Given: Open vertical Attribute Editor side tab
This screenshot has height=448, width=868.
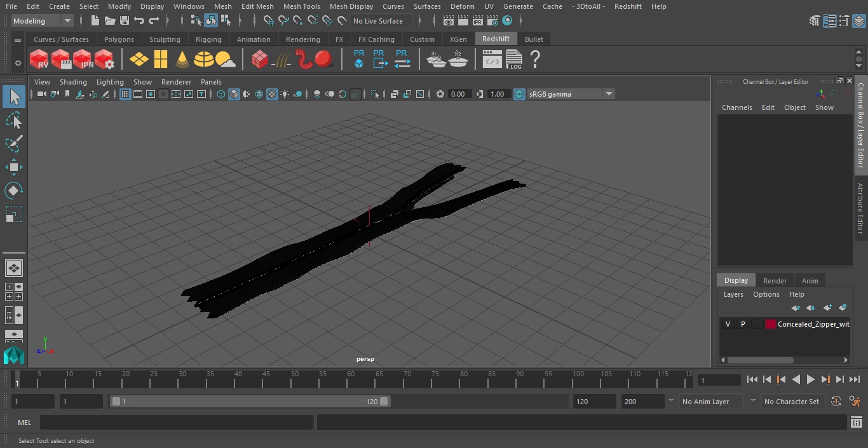Looking at the screenshot, I should 861,208.
